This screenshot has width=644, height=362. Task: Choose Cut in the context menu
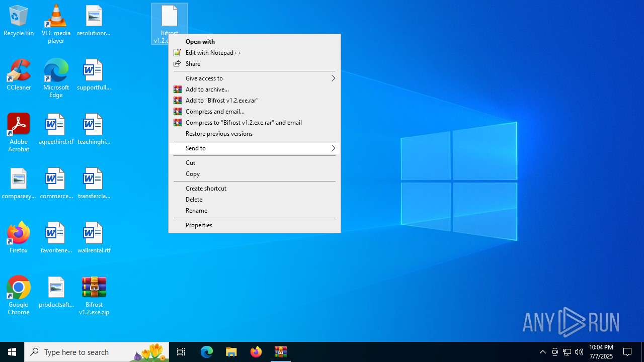coord(254,163)
